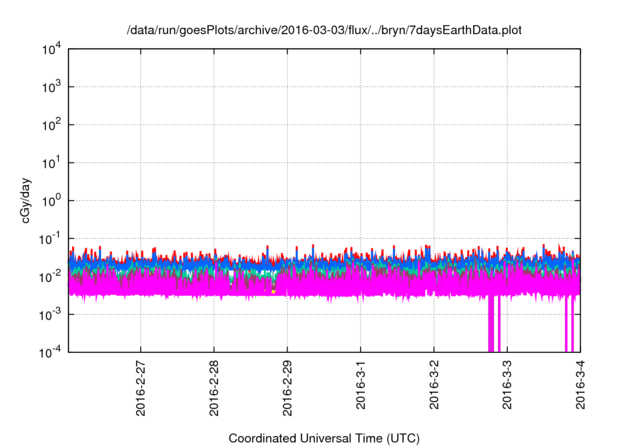Click the 10^4 y-axis tick label
The width and height of the screenshot is (640, 448).
coord(51,50)
